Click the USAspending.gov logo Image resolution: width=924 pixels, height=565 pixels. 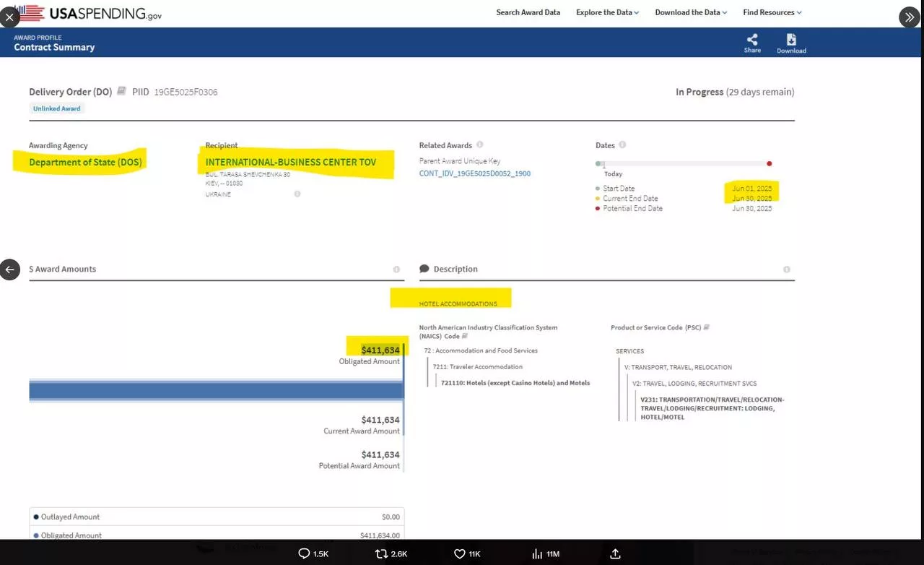pos(88,12)
